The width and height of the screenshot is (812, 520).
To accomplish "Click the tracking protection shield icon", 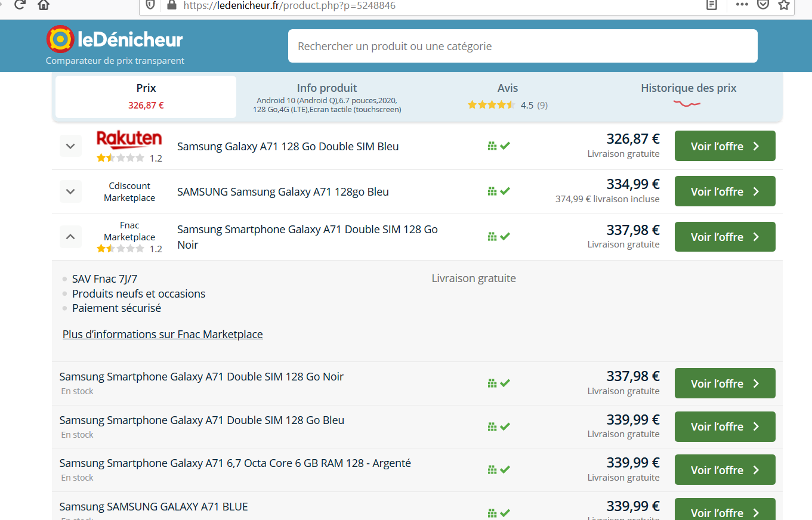I will (150, 5).
